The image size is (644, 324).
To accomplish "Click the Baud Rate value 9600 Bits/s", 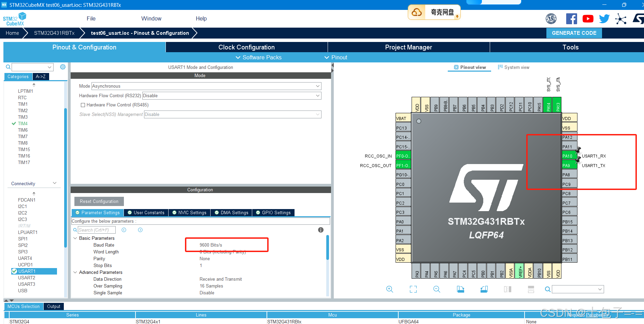I will coord(211,245).
